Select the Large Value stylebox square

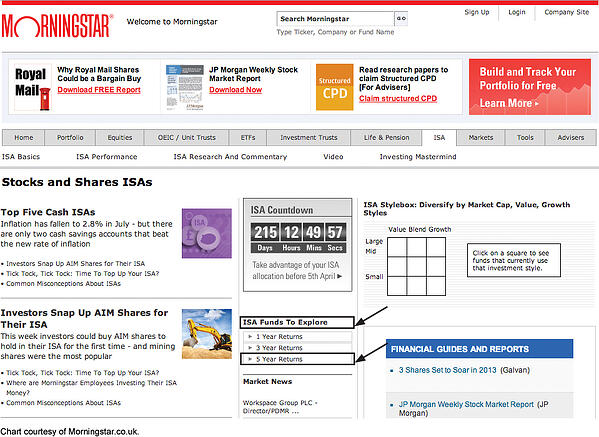coord(397,247)
